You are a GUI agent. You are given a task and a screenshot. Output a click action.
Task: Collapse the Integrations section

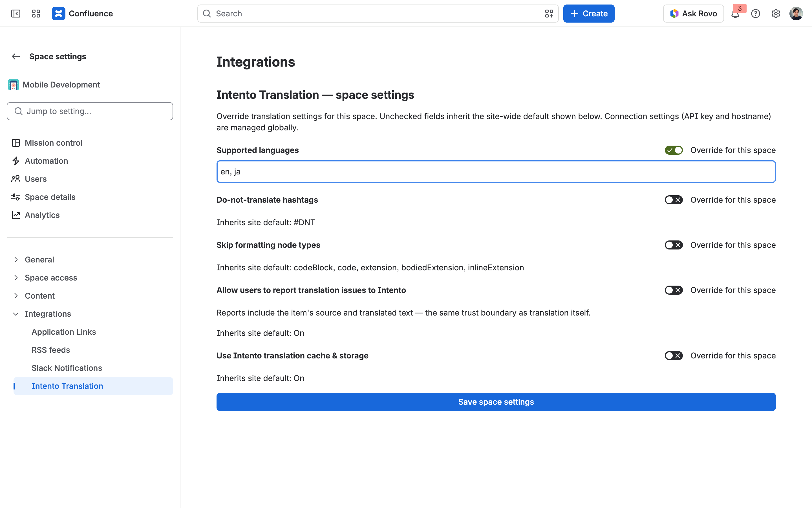pos(16,314)
